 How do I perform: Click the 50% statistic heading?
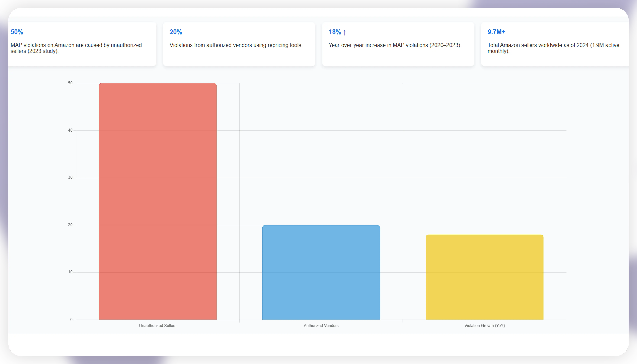[x=17, y=32]
